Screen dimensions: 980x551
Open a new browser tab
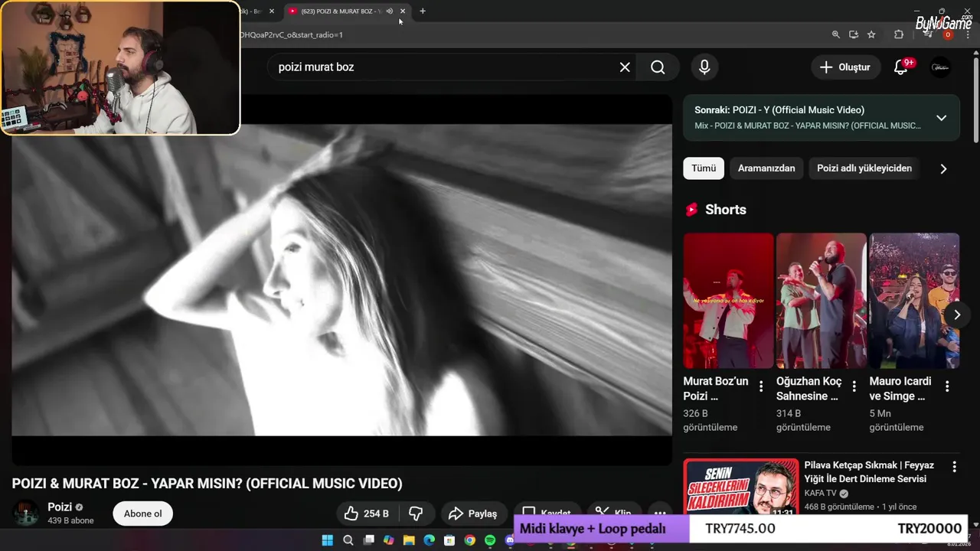423,11
